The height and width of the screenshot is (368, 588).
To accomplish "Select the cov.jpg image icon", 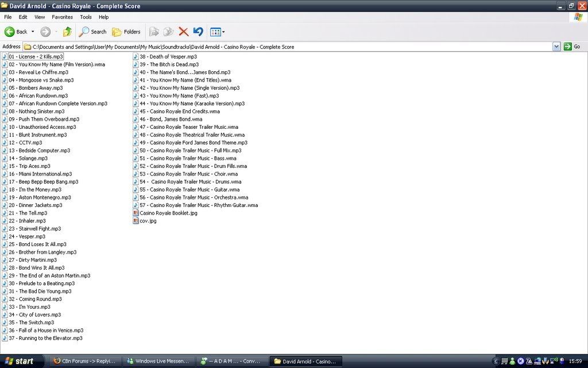I will click(x=136, y=221).
